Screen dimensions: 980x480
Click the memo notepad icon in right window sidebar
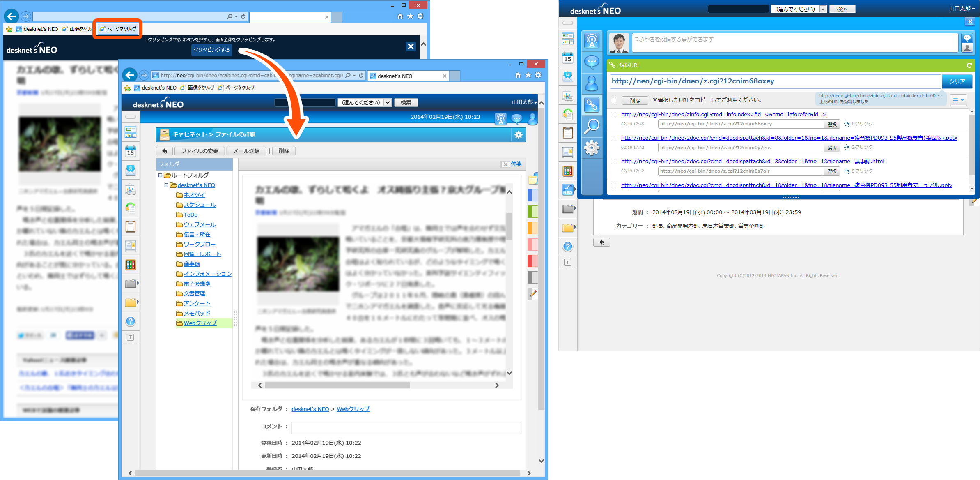pyautogui.click(x=567, y=133)
